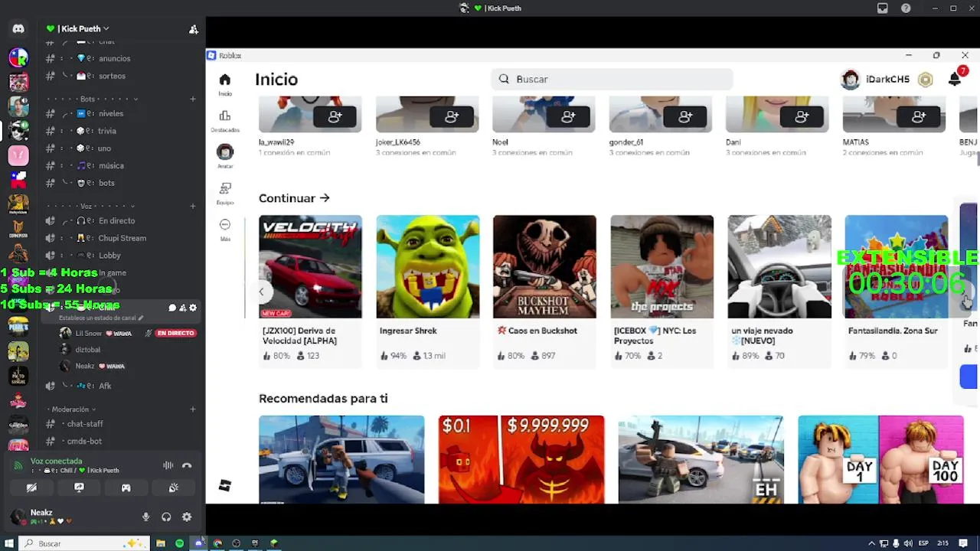Open File Explorer from the taskbar
Image resolution: width=980 pixels, height=551 pixels.
click(161, 543)
